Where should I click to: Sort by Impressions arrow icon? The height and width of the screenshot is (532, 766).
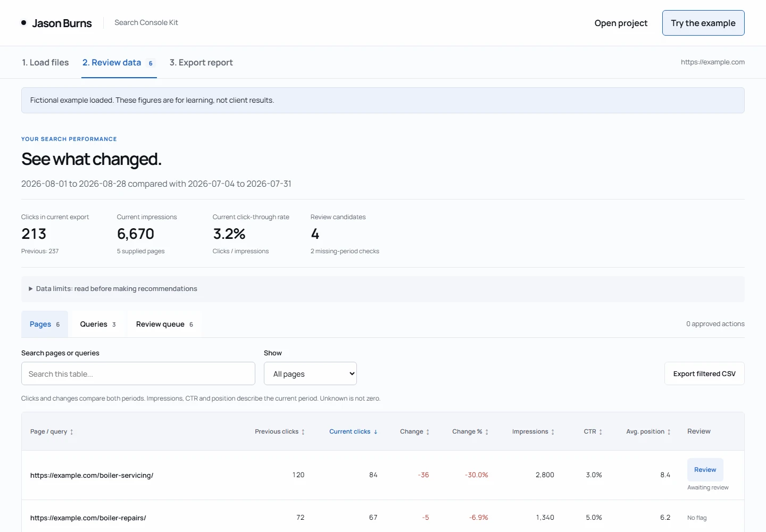click(x=553, y=432)
